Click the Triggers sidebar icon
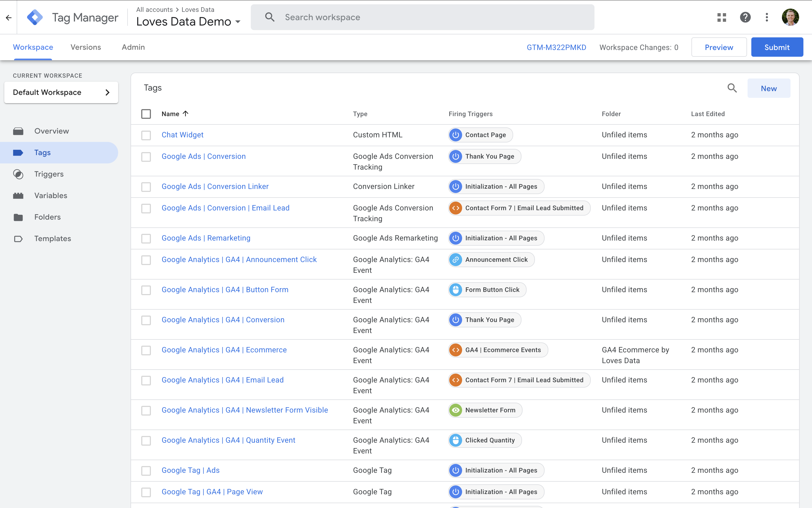The width and height of the screenshot is (812, 508). click(18, 174)
